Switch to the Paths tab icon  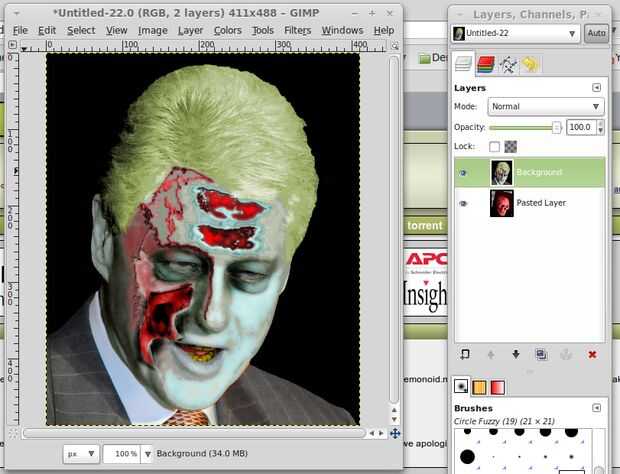pyautogui.click(x=508, y=64)
